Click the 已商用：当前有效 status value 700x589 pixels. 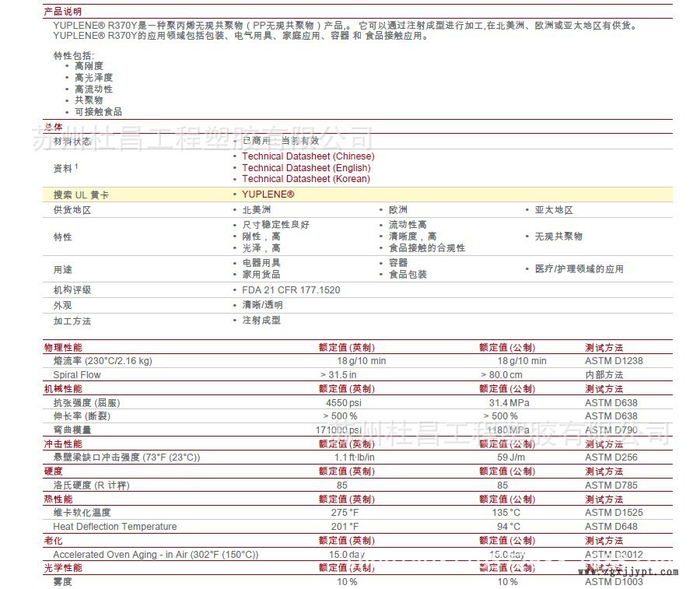(281, 141)
